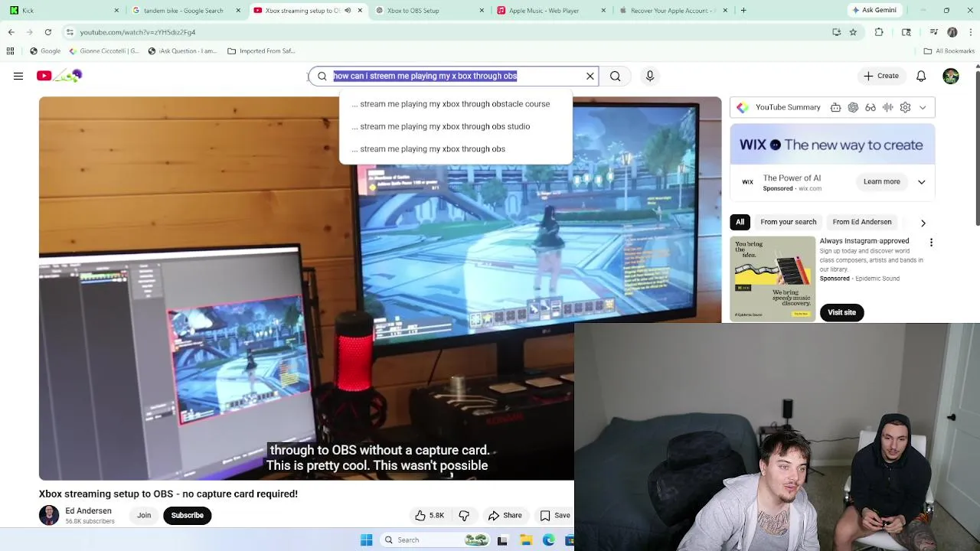Open the Google bookmark

pos(45,51)
